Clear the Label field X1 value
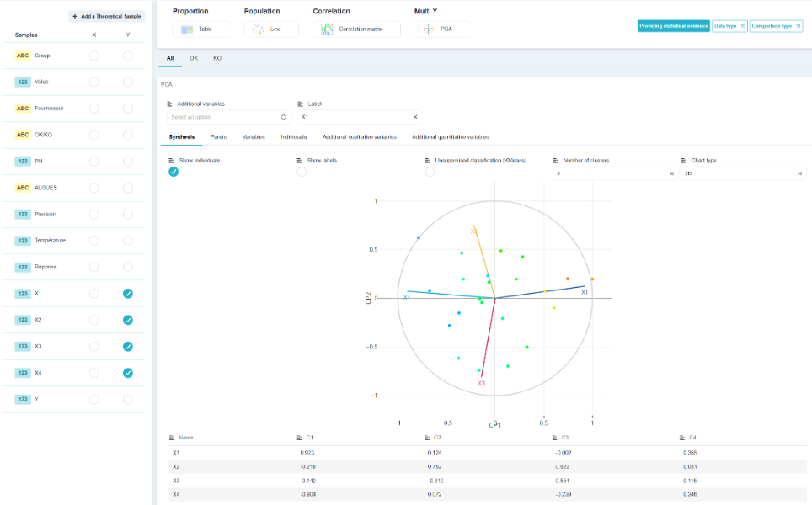Viewport: 812px width, 505px height. tap(415, 117)
